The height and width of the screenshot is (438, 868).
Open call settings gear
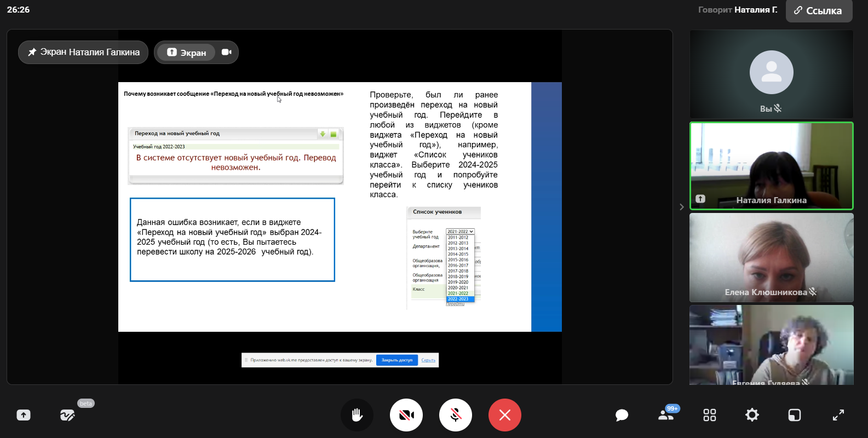[752, 415]
